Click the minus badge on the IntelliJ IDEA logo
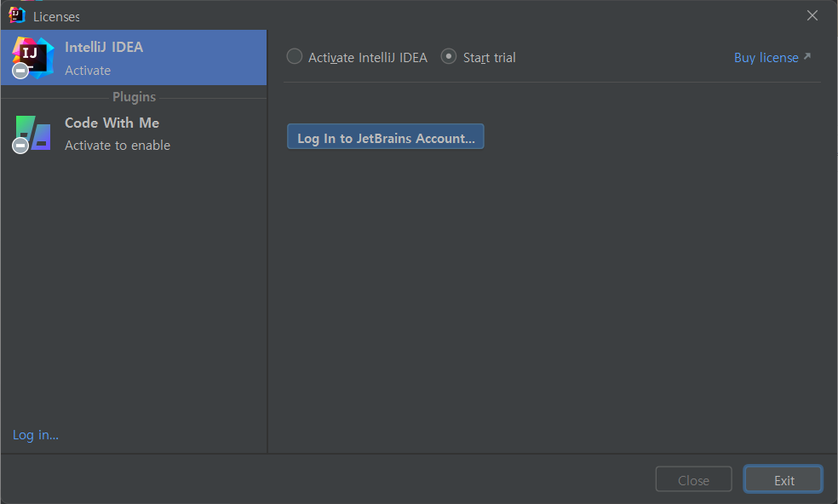 20,71
